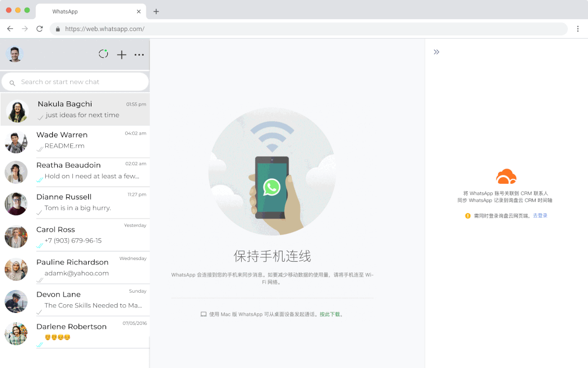Click the 01:55 pm timestamp
This screenshot has height=368, width=588.
[x=136, y=104]
